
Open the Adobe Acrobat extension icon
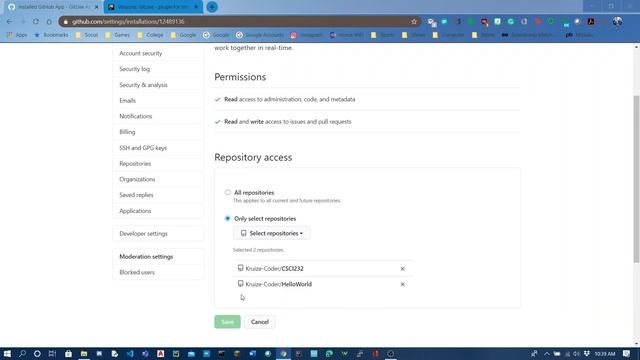click(591, 22)
